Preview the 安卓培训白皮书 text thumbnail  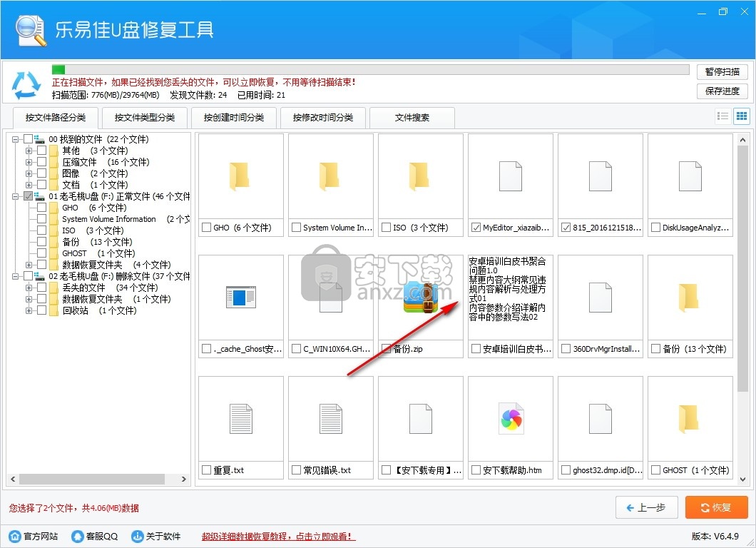[510, 298]
